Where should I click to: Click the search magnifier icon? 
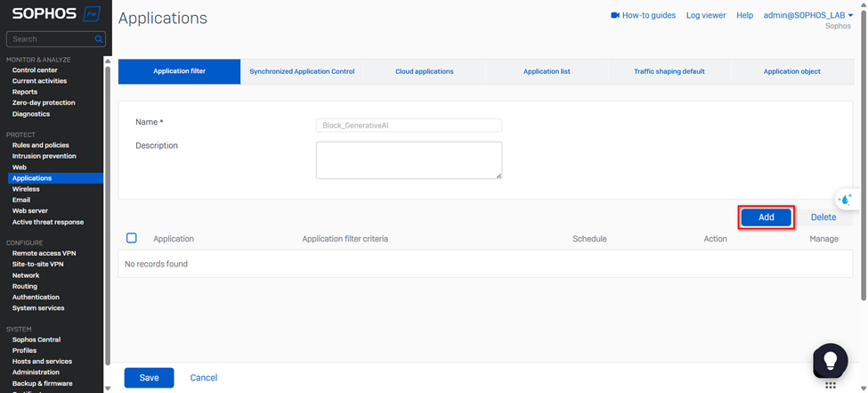[98, 39]
